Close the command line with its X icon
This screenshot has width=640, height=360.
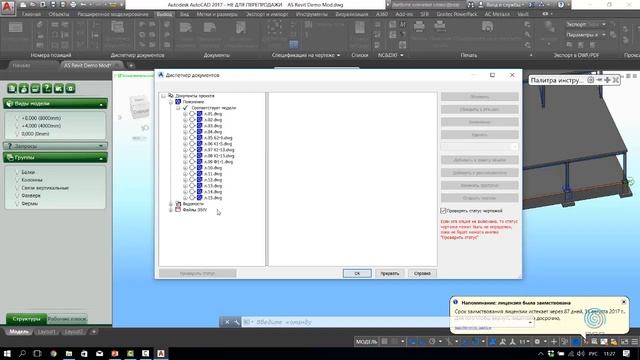click(x=227, y=322)
